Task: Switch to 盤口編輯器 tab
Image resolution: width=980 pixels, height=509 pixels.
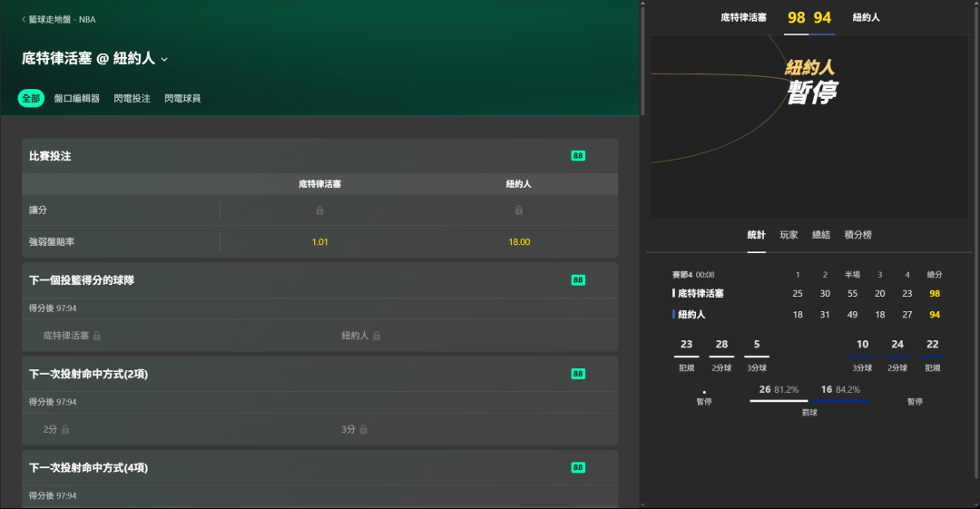Action: coord(77,98)
